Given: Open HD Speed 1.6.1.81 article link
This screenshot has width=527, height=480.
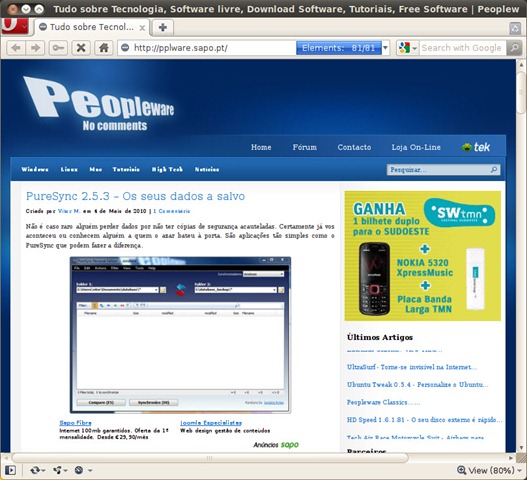Looking at the screenshot, I should (x=424, y=419).
